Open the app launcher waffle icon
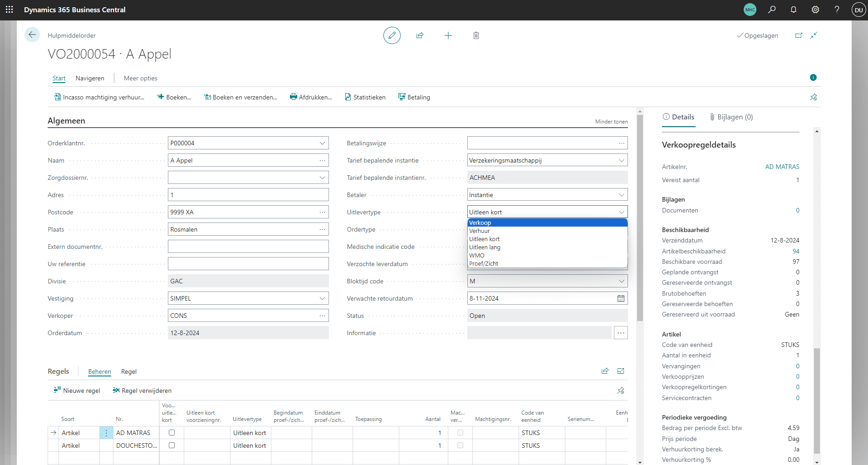The height and width of the screenshot is (465, 868). (9, 10)
